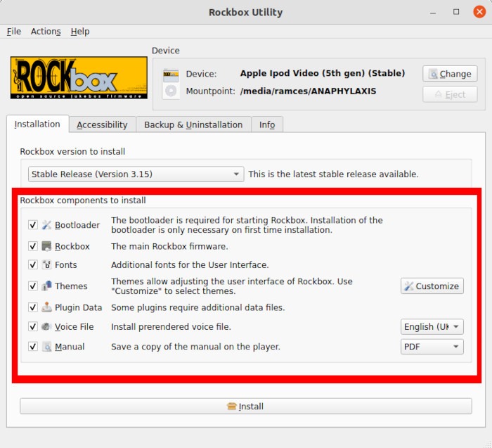Viewport: 492px width, 448px height.
Task: Click the Fonts icon
Action: 46,264
